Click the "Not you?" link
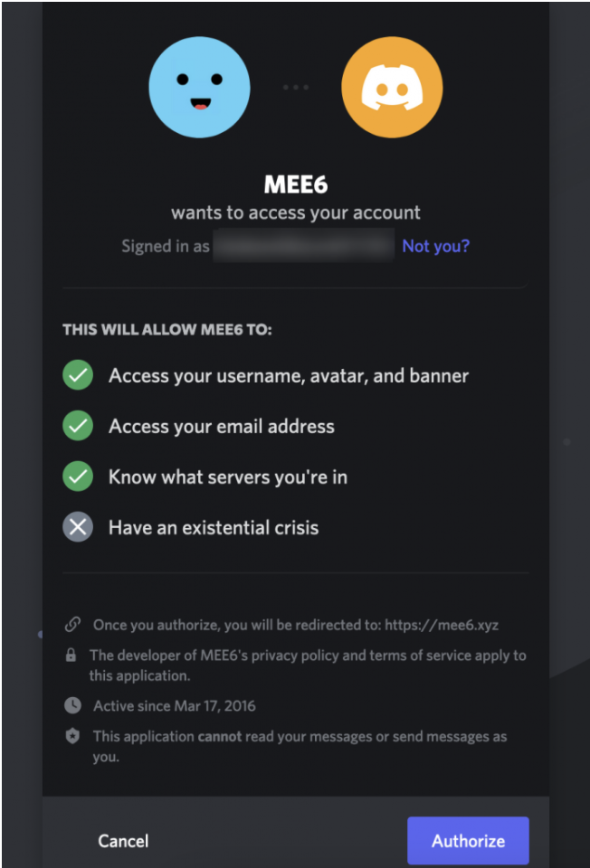This screenshot has height=868, width=590. click(x=435, y=246)
